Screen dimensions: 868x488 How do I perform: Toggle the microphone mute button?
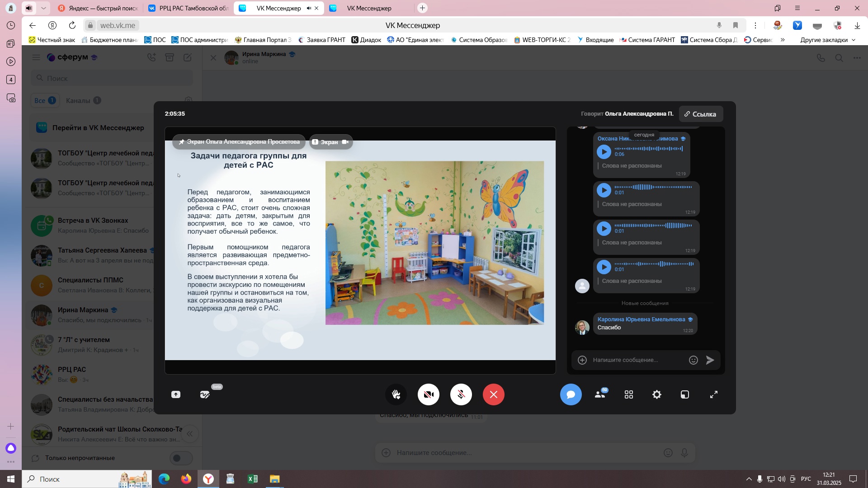click(461, 394)
